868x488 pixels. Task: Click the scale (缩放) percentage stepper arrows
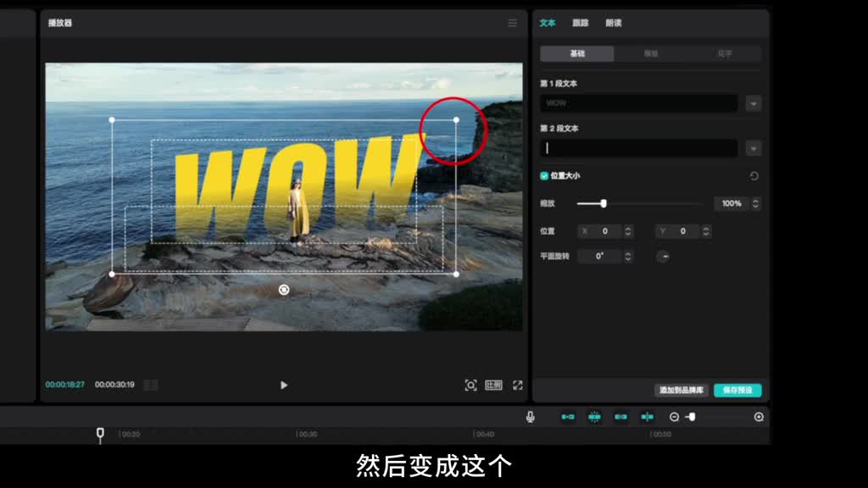(x=755, y=204)
